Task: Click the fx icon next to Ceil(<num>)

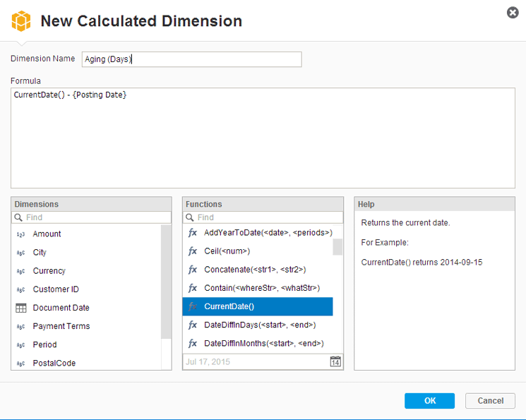Action: coord(192,251)
